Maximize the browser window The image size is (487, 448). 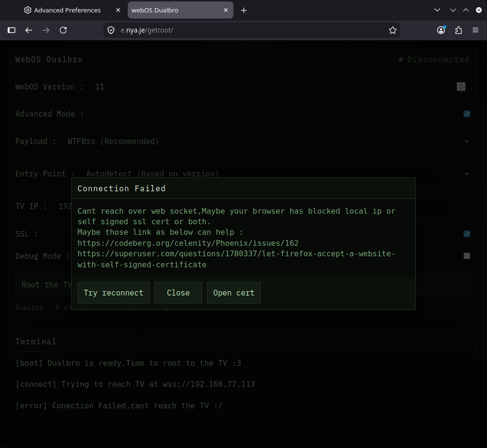click(466, 10)
